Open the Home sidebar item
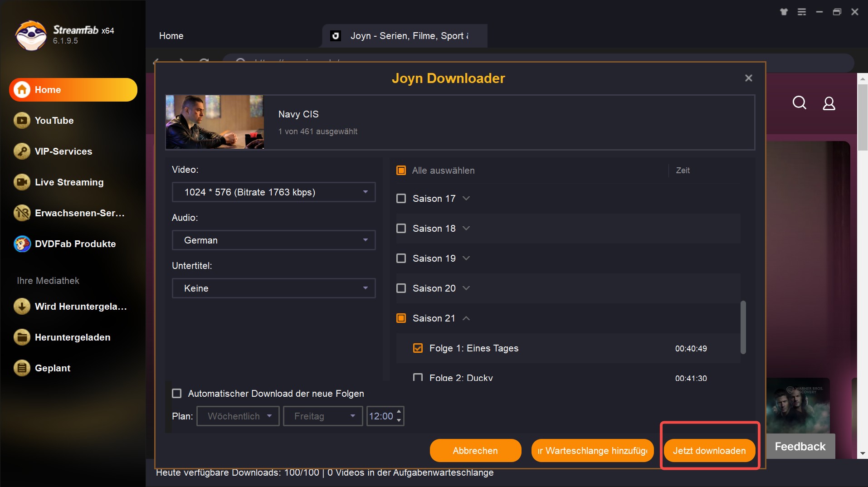Image resolution: width=868 pixels, height=487 pixels. tap(73, 90)
